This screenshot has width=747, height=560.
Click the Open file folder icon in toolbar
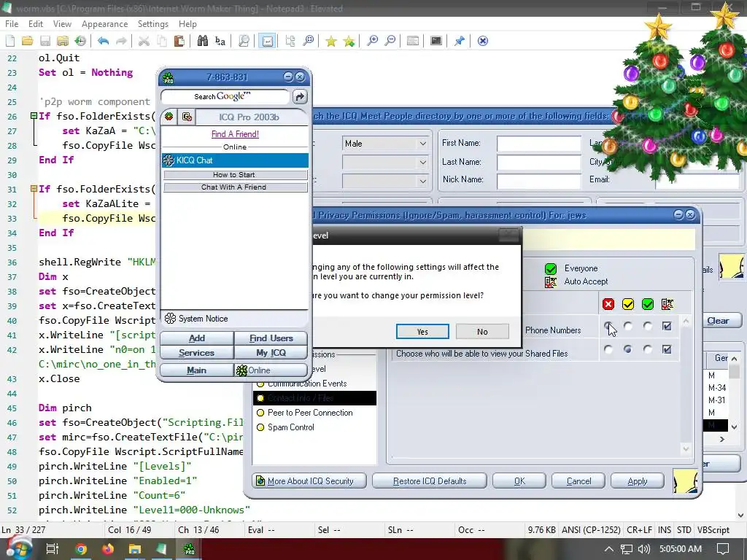(27, 41)
